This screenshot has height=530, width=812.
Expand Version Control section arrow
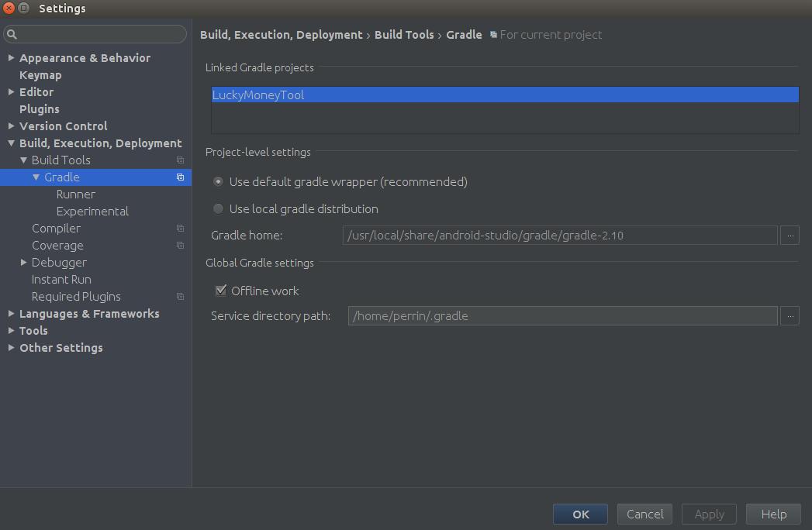point(11,126)
